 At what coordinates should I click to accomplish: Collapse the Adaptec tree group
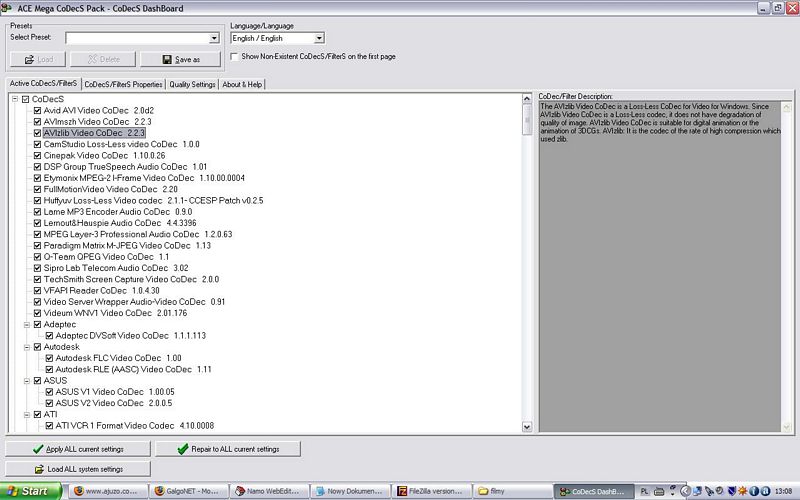(27, 324)
